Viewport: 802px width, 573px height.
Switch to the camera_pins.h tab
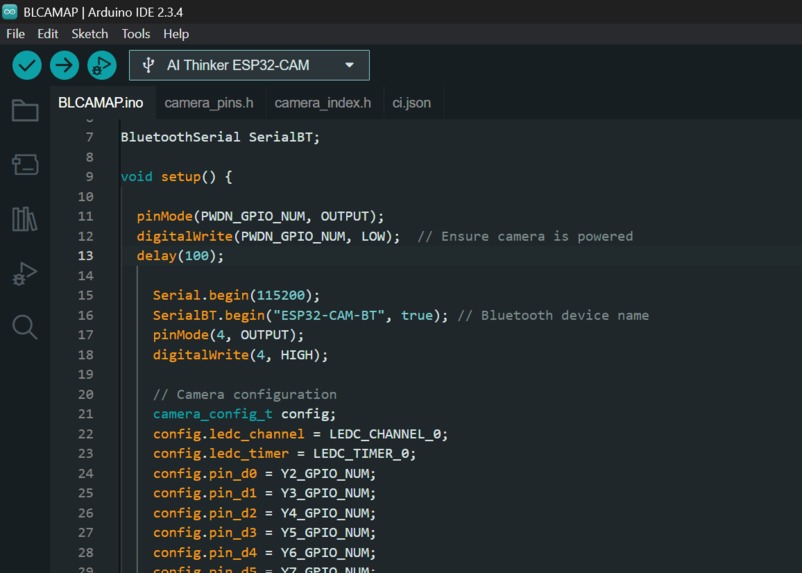tap(209, 103)
